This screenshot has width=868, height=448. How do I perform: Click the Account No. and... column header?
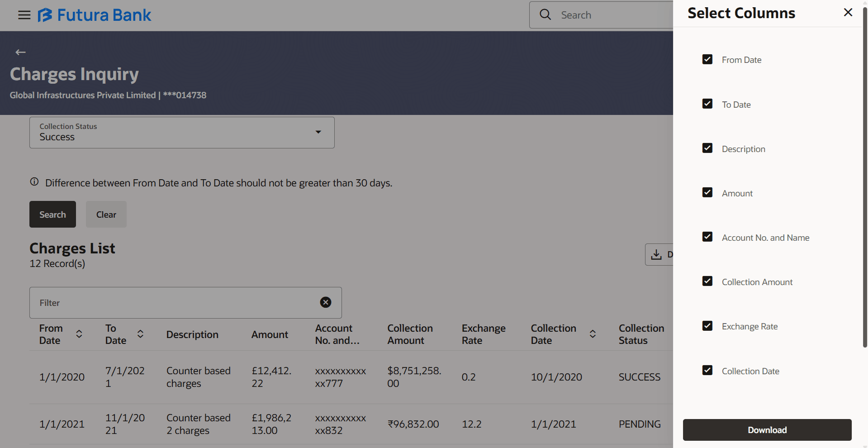(337, 334)
